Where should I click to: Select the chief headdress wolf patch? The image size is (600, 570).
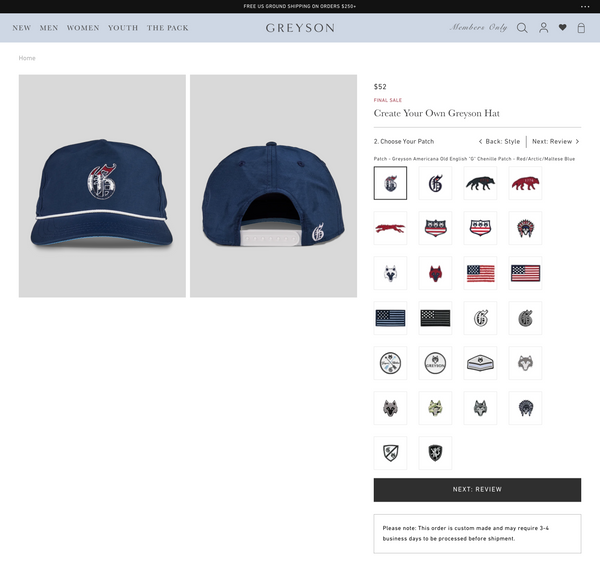(x=525, y=228)
